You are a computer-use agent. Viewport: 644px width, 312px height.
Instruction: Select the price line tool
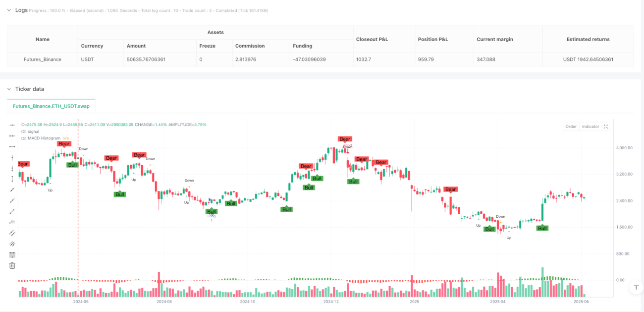12,222
